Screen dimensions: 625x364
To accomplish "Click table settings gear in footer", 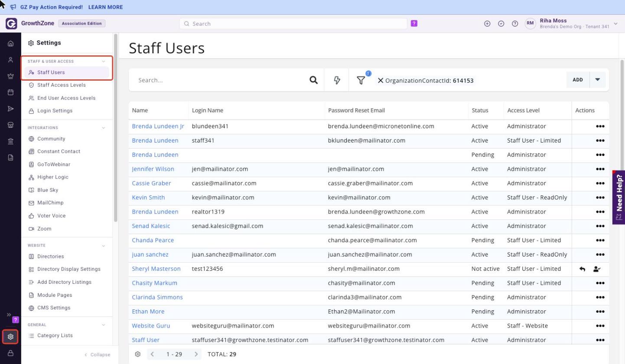I will [138, 354].
